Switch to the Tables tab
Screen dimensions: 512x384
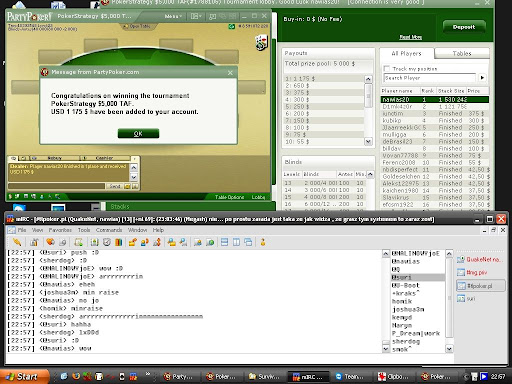(x=462, y=53)
